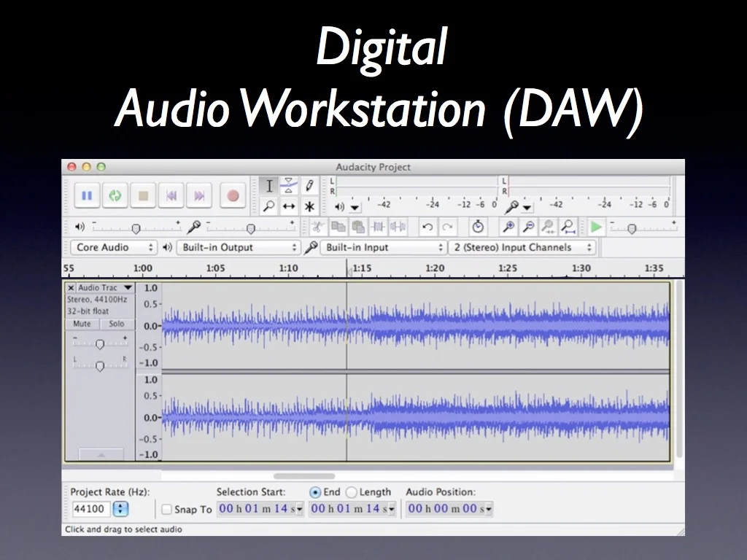
Task: Open the Built-in Output device dropdown
Action: (239, 248)
